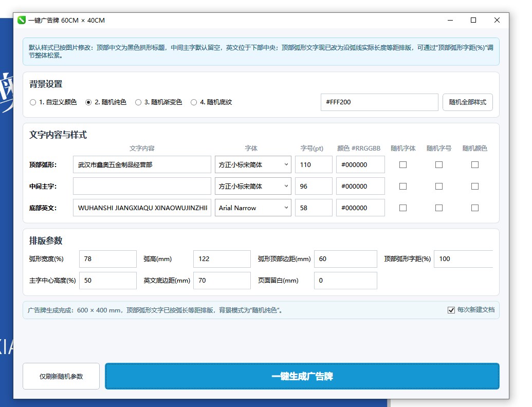Choose the 随机底纹 background radio button
Image resolution: width=532 pixels, height=407 pixels.
[194, 102]
